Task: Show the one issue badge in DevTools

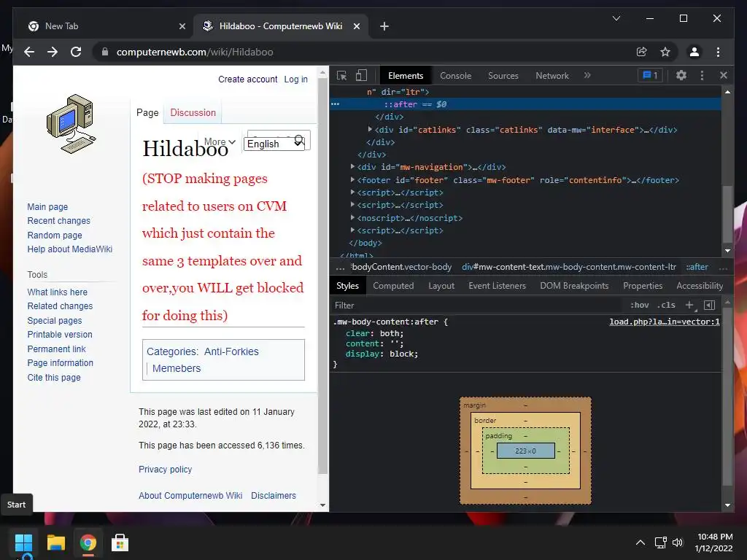Action: pos(650,75)
